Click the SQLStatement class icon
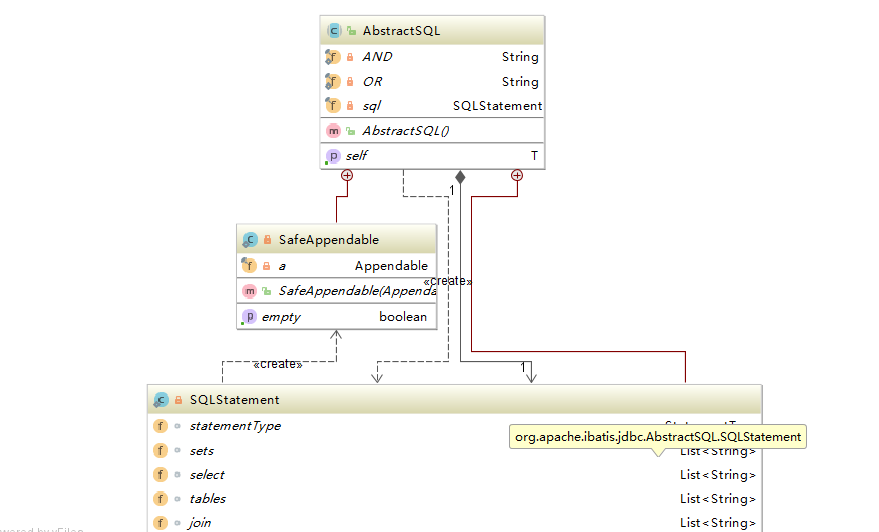Image resolution: width=879 pixels, height=532 pixels. click(161, 400)
